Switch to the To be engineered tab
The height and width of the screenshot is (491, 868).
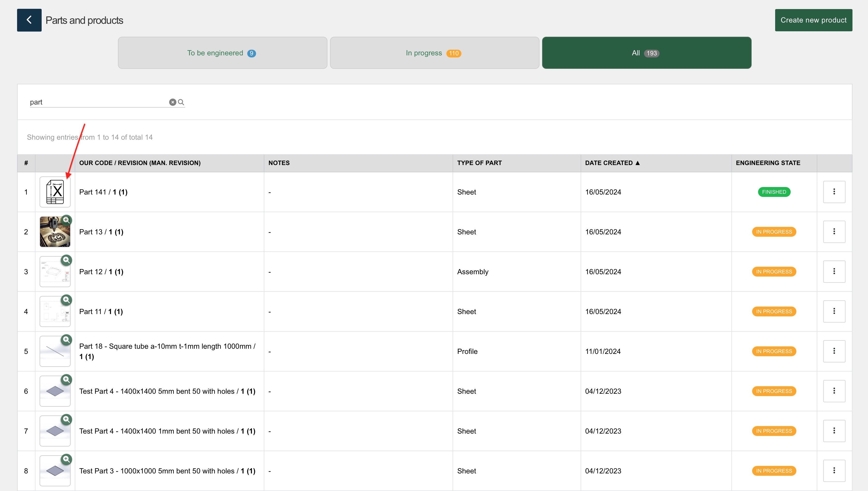222,53
